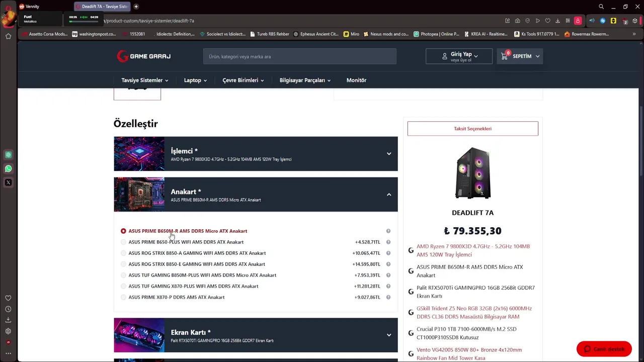Open Çevre Birimleri dropdown menu
Viewport: 644px width, 362px height.
pyautogui.click(x=243, y=80)
